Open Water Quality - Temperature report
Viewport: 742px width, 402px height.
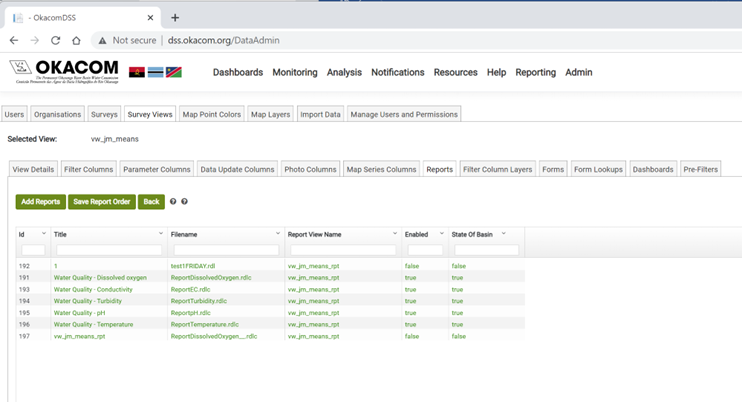coord(93,324)
